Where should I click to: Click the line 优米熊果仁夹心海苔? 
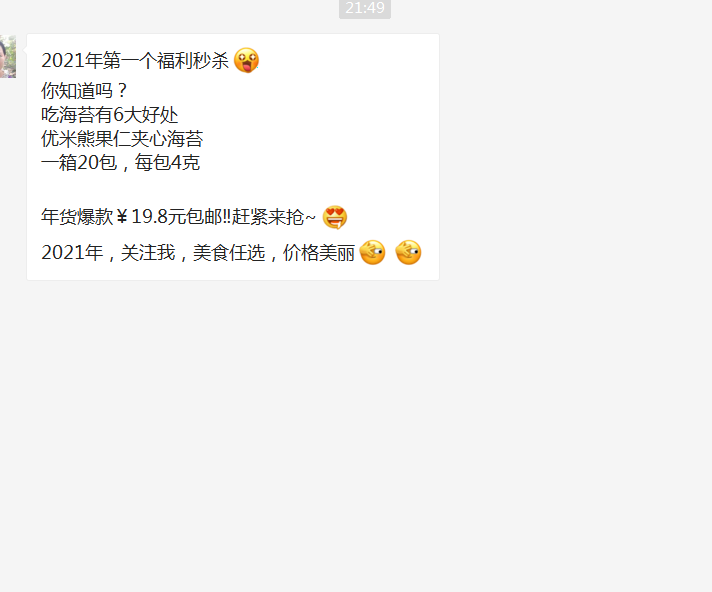click(x=122, y=138)
